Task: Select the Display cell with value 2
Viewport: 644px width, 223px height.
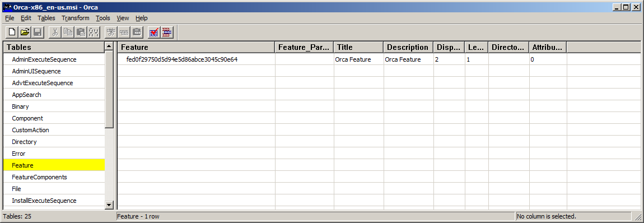Action: 449,59
